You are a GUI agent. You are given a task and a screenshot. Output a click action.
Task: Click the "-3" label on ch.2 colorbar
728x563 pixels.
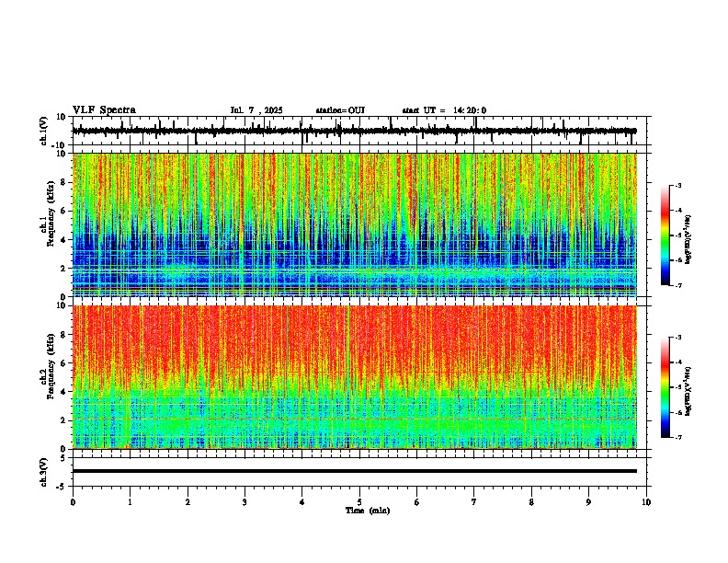point(677,338)
